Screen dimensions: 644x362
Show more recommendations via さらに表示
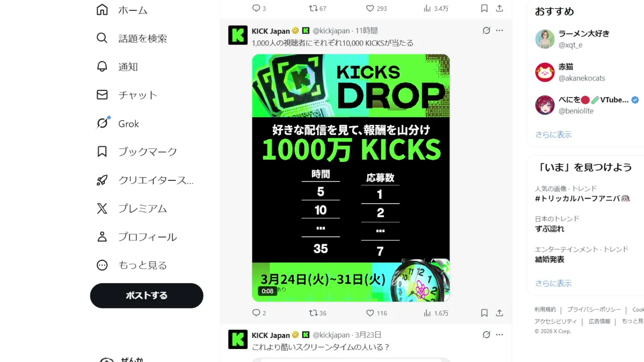553,134
